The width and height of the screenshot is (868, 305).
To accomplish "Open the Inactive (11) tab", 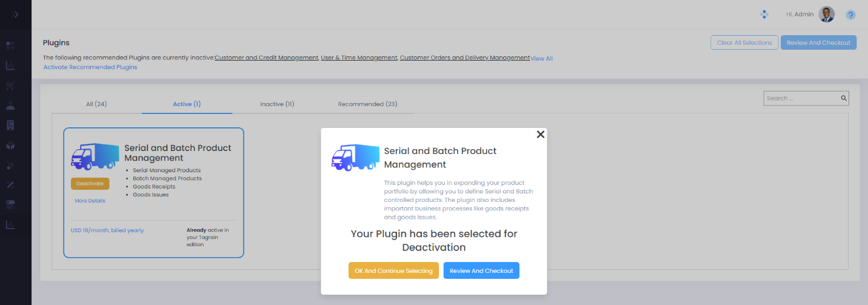I will (x=277, y=104).
